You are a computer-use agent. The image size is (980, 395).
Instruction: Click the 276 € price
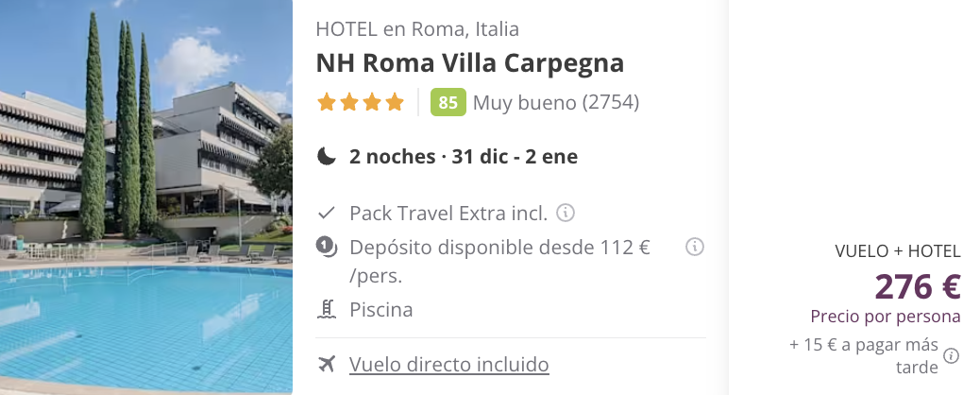click(x=917, y=286)
